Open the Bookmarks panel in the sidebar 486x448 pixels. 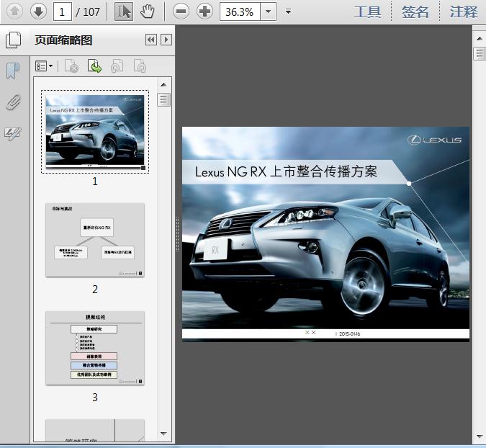pos(12,71)
